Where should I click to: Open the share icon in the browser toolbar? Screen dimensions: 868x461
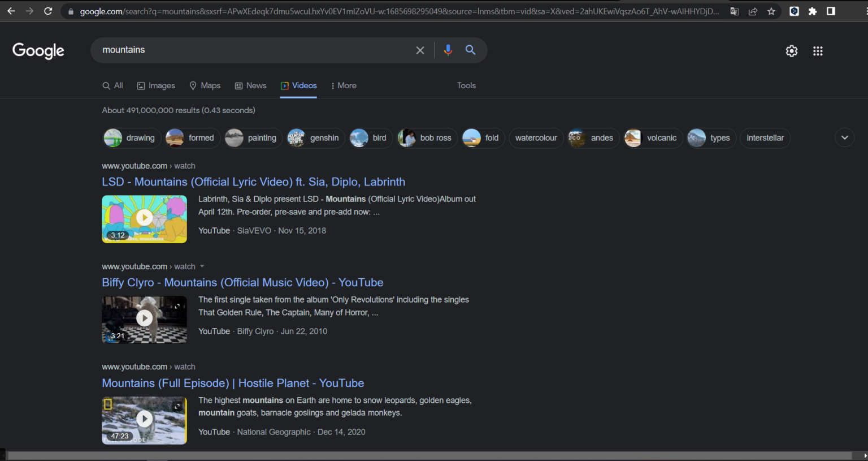[753, 11]
